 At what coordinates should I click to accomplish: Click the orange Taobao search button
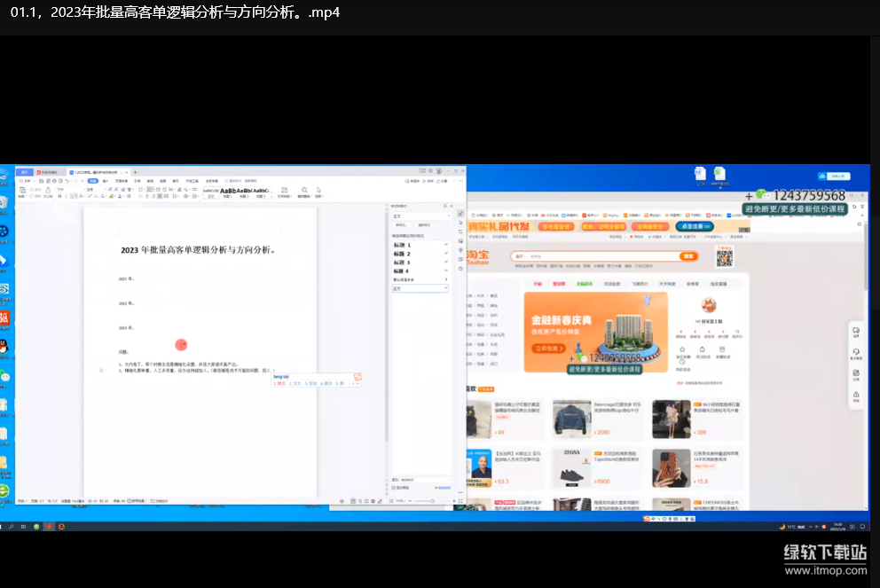[x=688, y=256]
